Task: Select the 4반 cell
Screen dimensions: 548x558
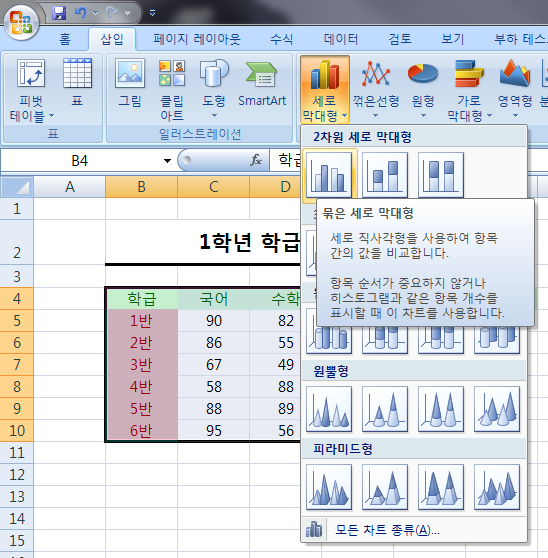Action: (142, 387)
